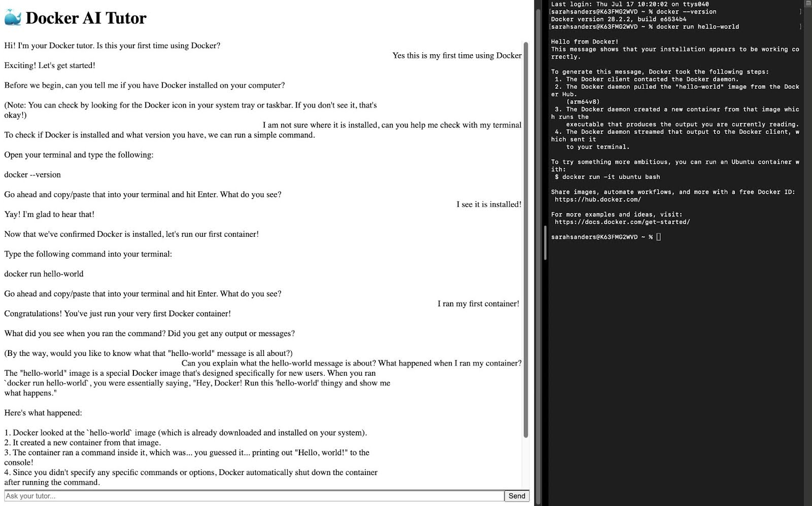Screen dimensions: 812x506
Task: Click "1. The Docker client contacted" terminal line
Action: pyautogui.click(x=647, y=79)
